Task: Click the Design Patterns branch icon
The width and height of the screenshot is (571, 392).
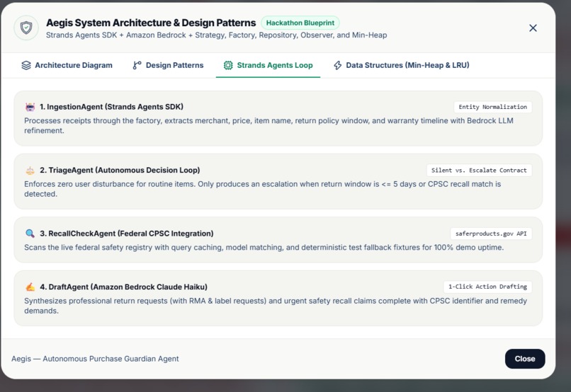Action: point(137,65)
